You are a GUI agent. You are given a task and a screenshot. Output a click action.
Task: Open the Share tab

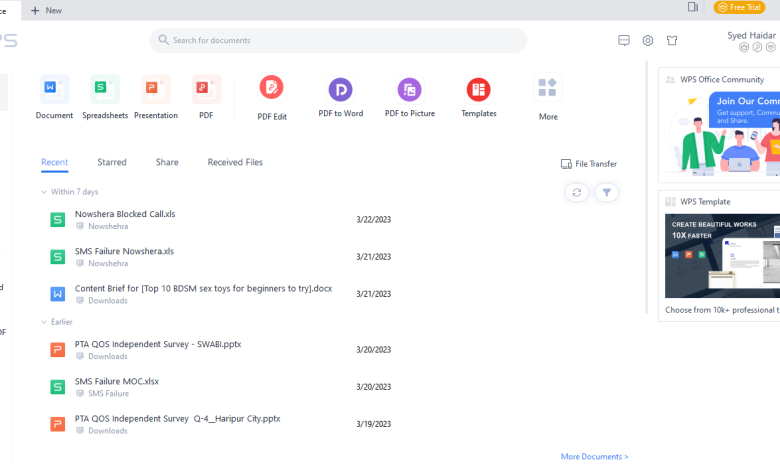pos(167,162)
